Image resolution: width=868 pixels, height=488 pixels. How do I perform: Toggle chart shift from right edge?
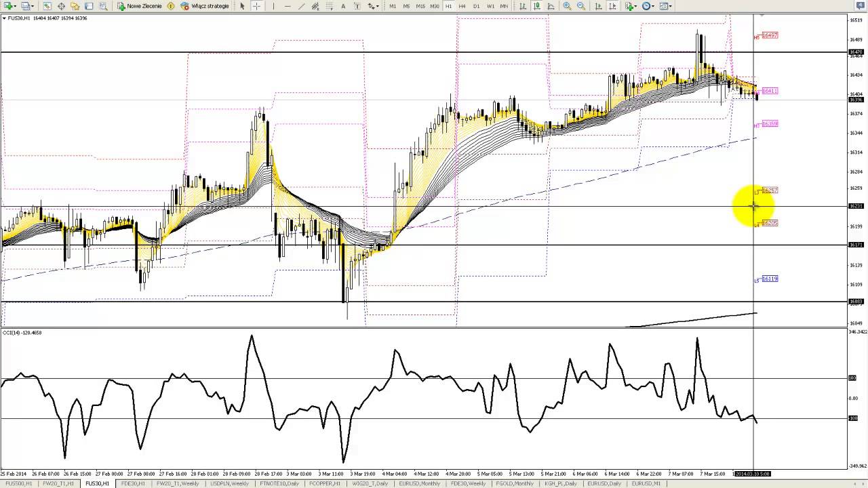pyautogui.click(x=612, y=6)
